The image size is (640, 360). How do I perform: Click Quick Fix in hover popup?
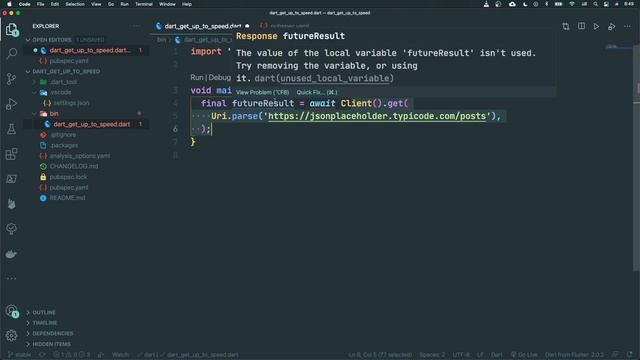[x=317, y=93]
